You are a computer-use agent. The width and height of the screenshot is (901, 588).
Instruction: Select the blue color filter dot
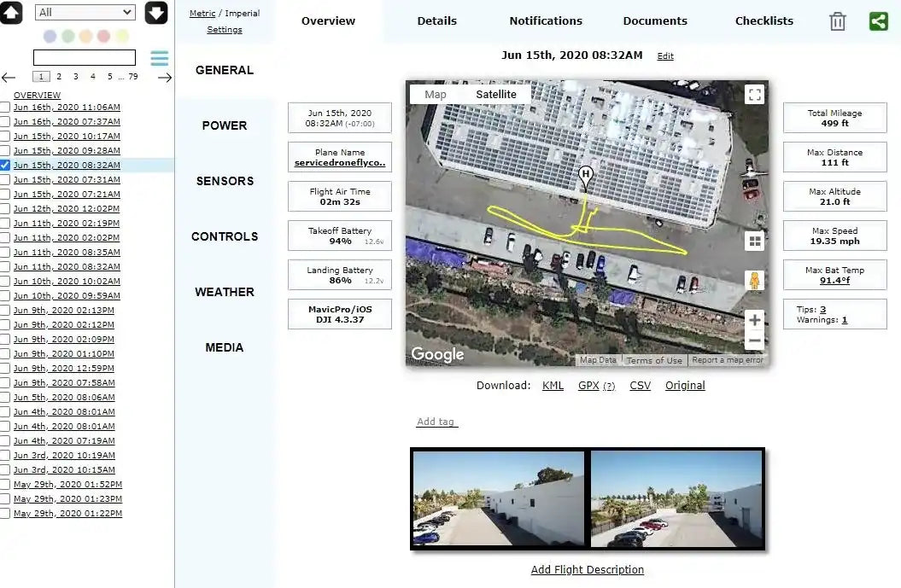coord(50,36)
